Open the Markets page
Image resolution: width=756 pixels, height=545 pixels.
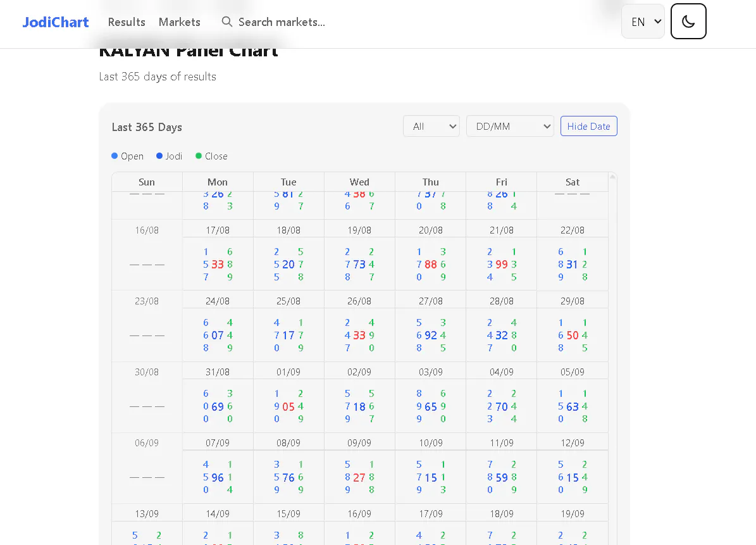pos(180,22)
